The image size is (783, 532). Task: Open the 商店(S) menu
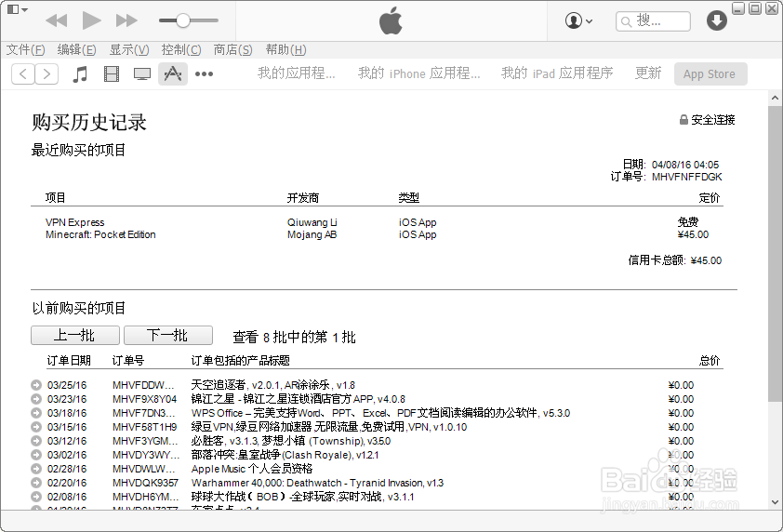(233, 50)
